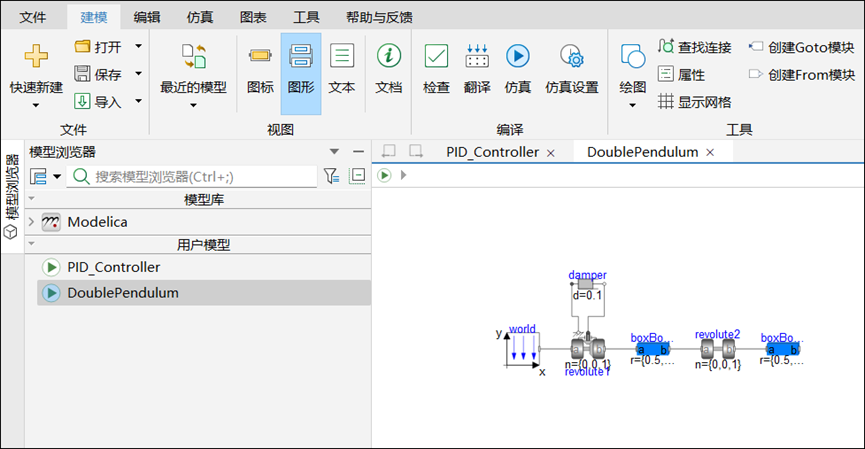This screenshot has height=449, width=865.
Task: Click 查找连接 find connection
Action: (695, 47)
